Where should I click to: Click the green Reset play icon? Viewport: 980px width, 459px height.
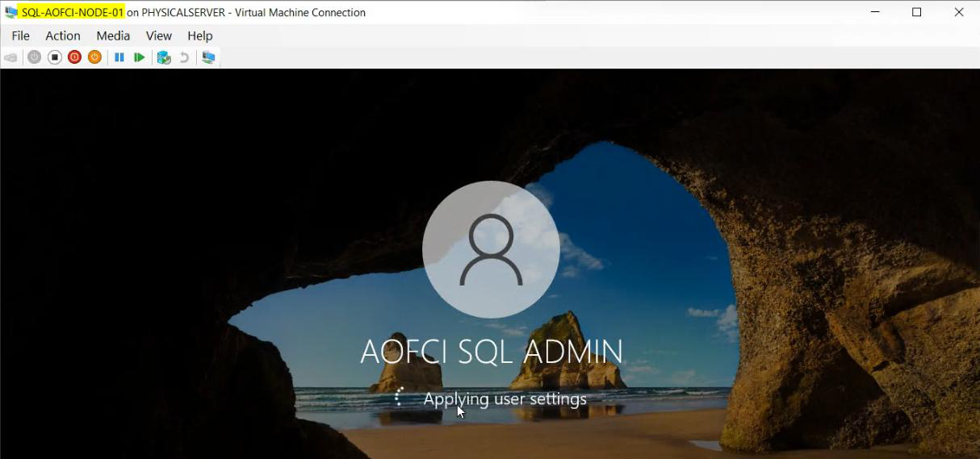tap(139, 57)
